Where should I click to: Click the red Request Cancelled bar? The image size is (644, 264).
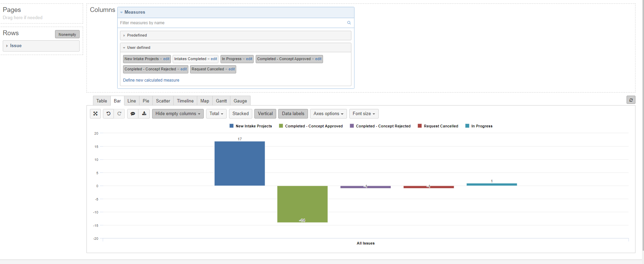[429, 187]
